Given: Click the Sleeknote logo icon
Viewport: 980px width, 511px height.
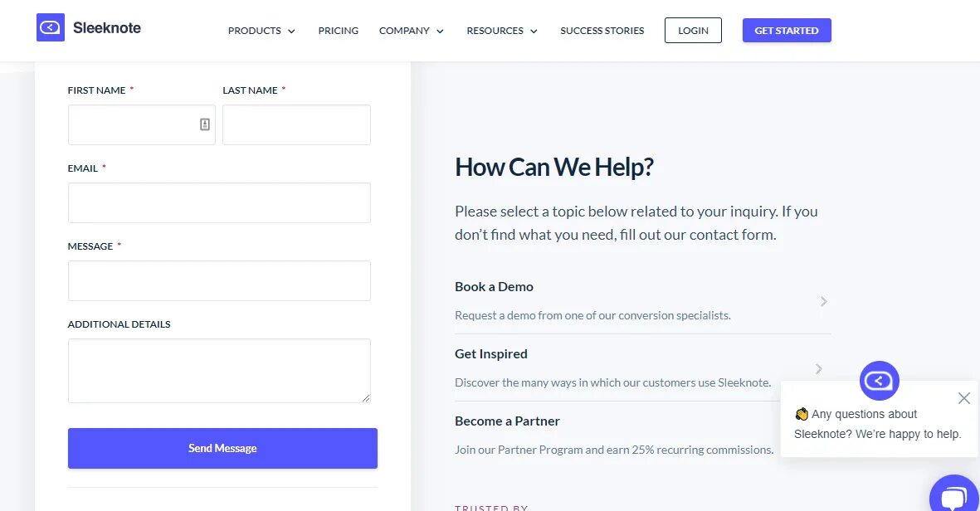Looking at the screenshot, I should click(51, 27).
